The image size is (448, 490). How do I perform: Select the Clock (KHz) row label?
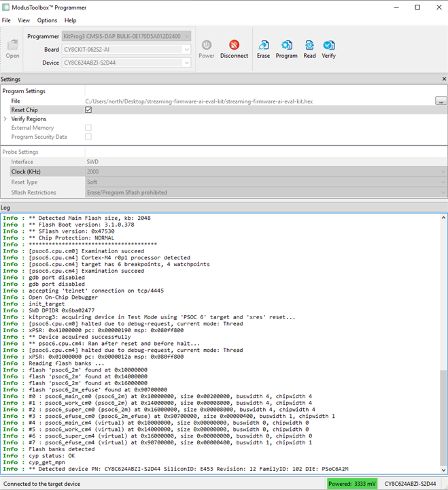pyautogui.click(x=26, y=171)
